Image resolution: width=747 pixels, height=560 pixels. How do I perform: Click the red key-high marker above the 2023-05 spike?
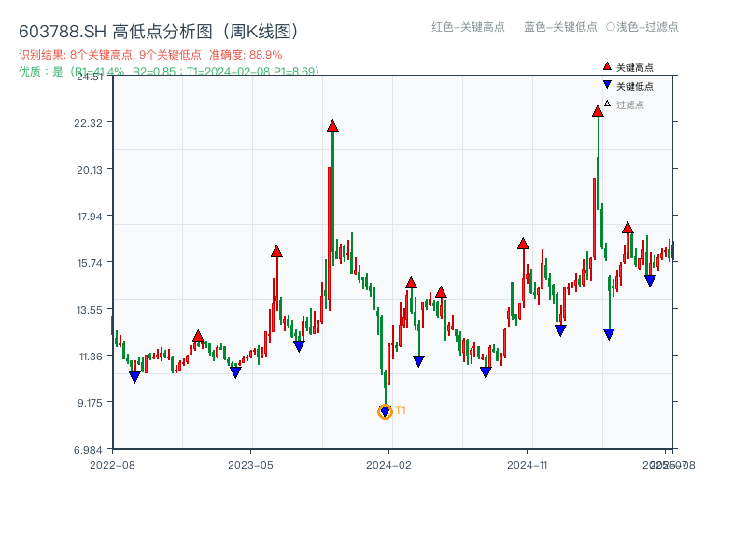(x=277, y=249)
